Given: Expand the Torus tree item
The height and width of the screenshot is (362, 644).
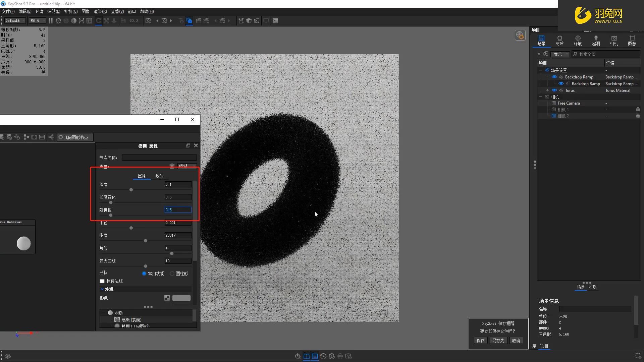Looking at the screenshot, I should coord(547,90).
